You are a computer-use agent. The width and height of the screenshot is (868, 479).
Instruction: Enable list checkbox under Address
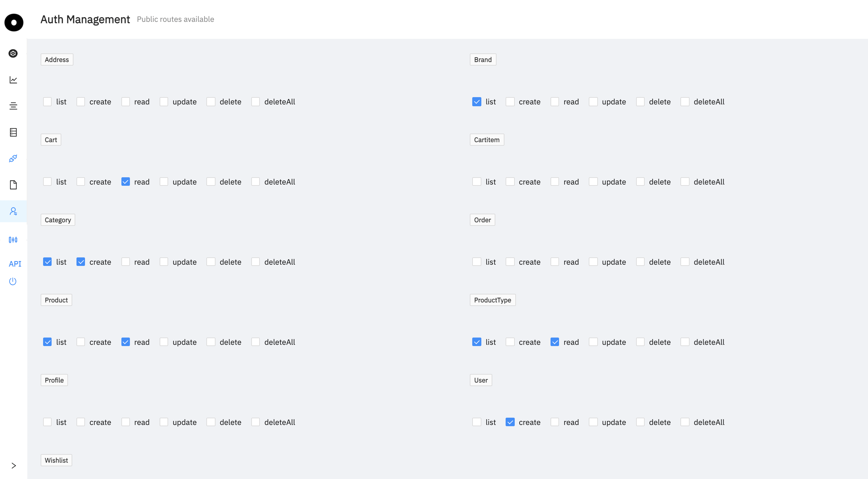(48, 102)
